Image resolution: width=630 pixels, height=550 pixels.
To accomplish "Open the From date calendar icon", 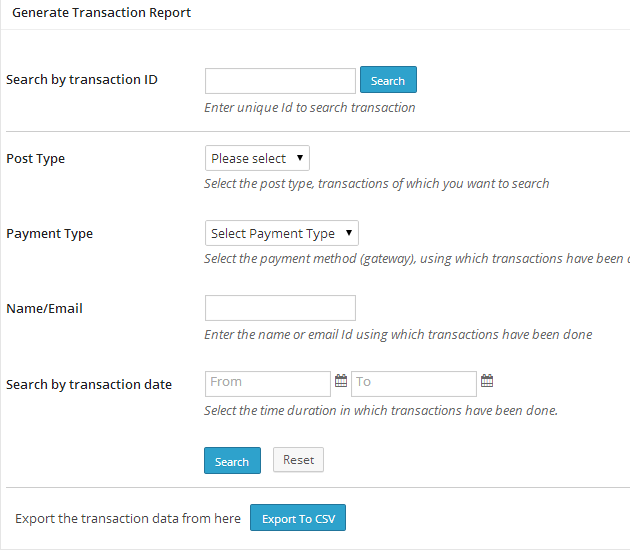I will click(341, 380).
